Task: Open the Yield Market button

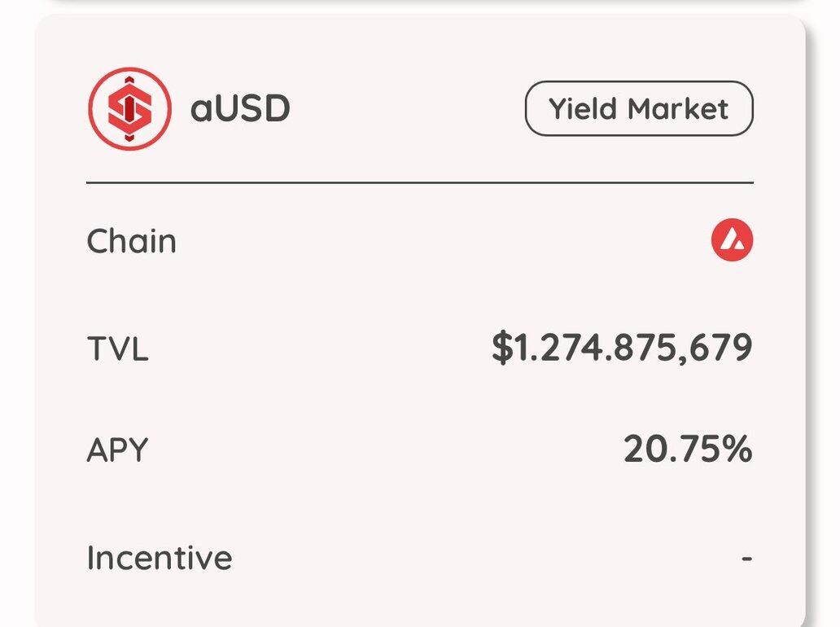Action: 639,108
